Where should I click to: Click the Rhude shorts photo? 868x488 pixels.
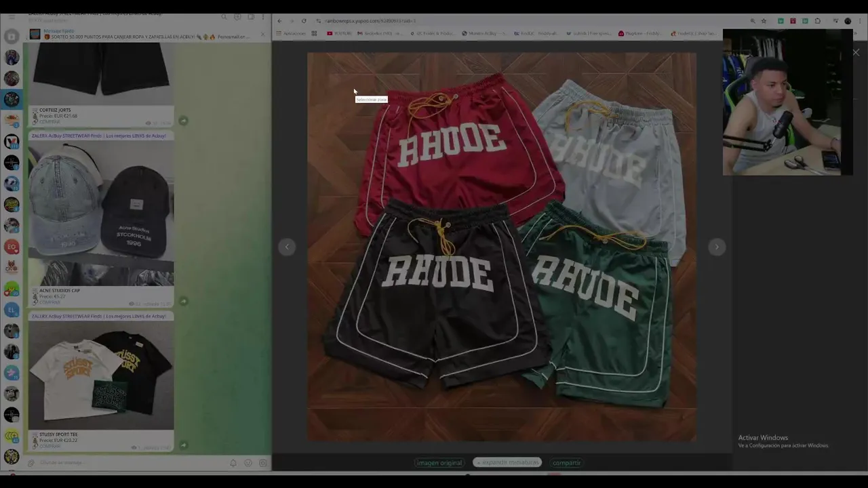coord(502,247)
